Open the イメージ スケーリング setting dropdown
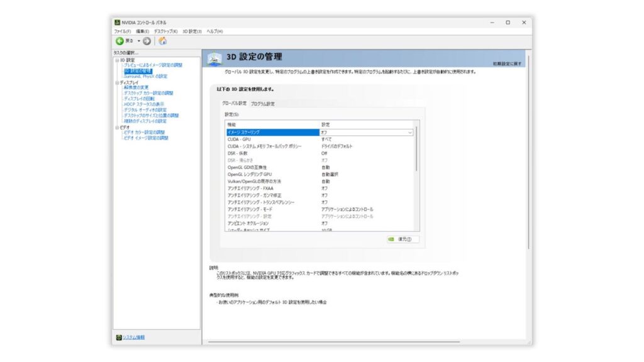The width and height of the screenshot is (644, 362). (x=409, y=133)
